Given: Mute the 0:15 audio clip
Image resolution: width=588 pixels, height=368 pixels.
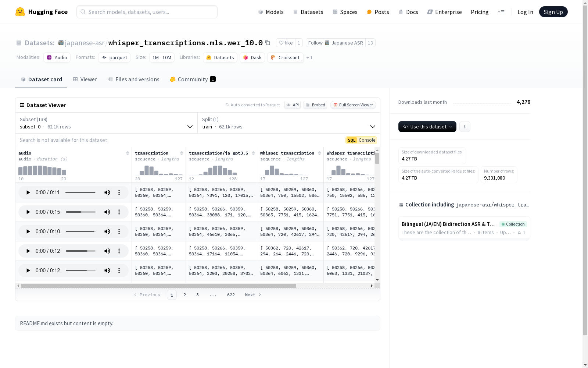Looking at the screenshot, I should [107, 212].
